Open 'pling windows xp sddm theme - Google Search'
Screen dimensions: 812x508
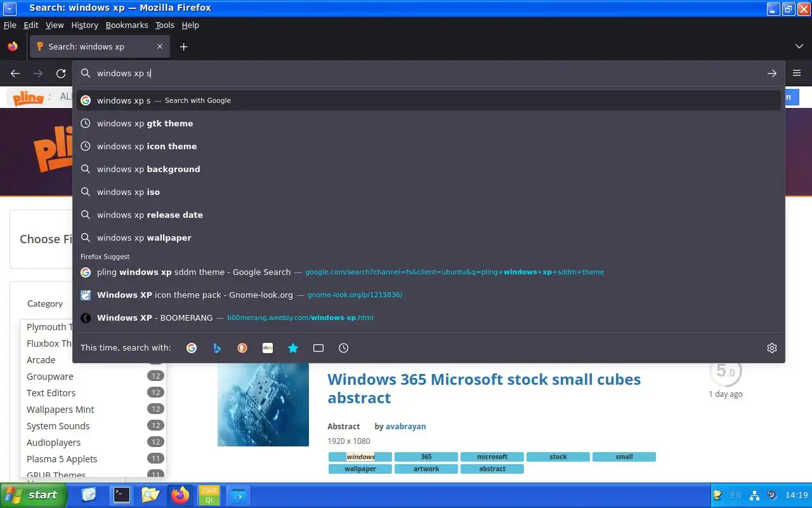[x=429, y=272]
